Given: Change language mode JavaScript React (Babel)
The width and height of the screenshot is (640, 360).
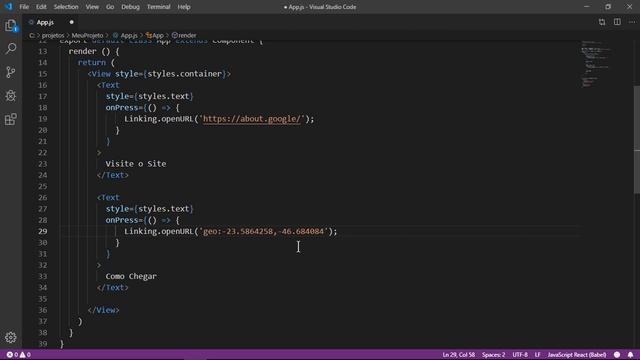Looking at the screenshot, I should point(577,355).
